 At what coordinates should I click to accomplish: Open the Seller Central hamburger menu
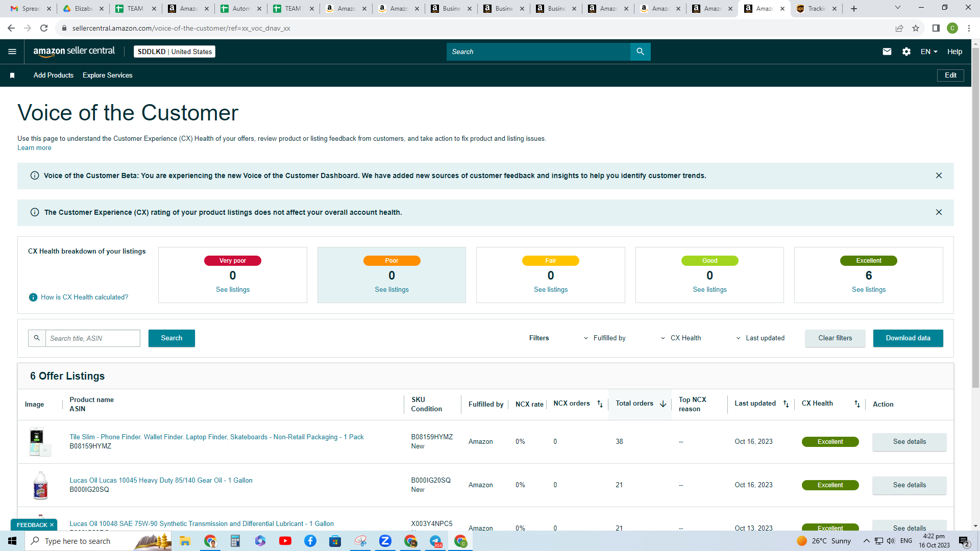[x=12, y=52]
